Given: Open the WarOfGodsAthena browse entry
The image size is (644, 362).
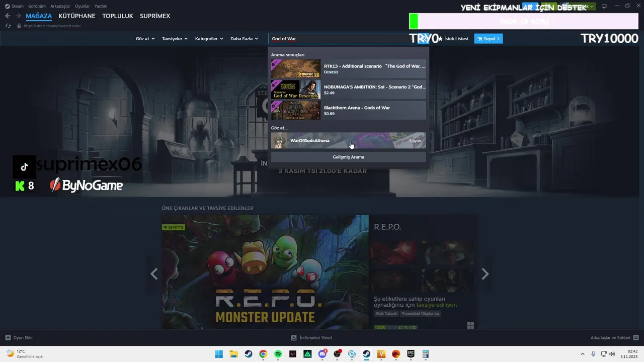Looking at the screenshot, I should (x=348, y=140).
